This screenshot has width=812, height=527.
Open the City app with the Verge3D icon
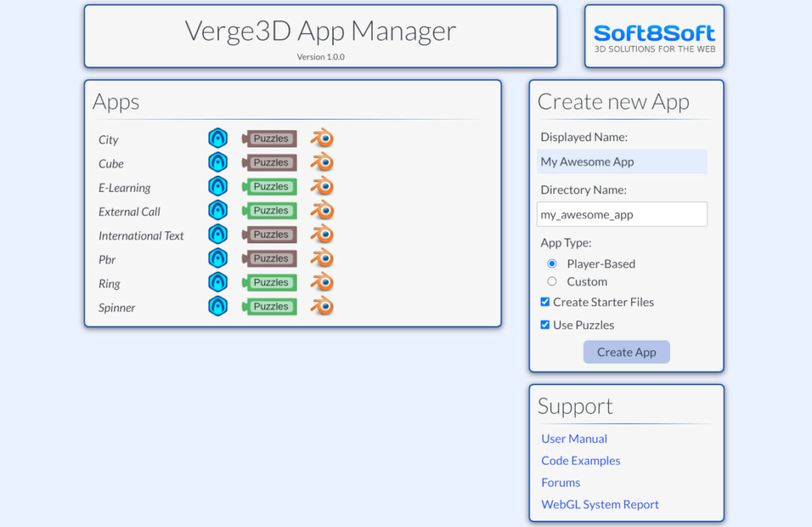[218, 139]
